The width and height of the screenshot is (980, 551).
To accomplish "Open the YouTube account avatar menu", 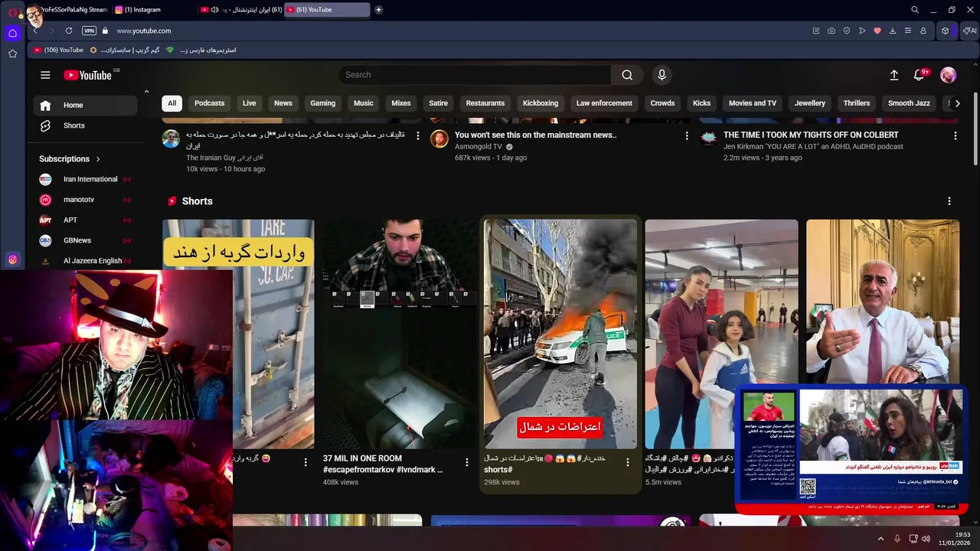I will pos(948,75).
